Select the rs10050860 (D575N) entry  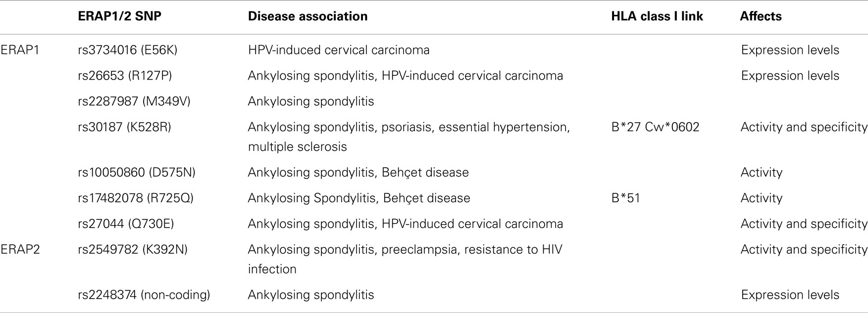click(x=137, y=173)
